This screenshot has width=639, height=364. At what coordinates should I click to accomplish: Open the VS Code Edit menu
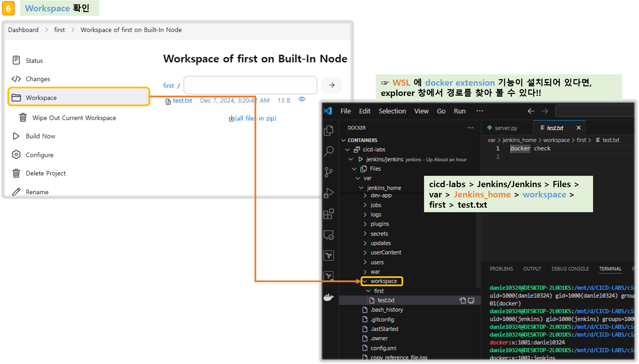point(365,111)
